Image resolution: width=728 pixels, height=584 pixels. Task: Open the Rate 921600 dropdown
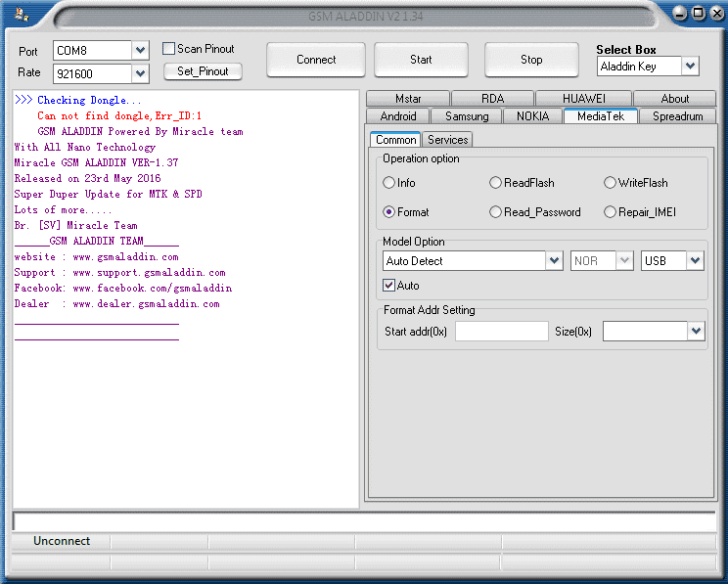tap(140, 73)
